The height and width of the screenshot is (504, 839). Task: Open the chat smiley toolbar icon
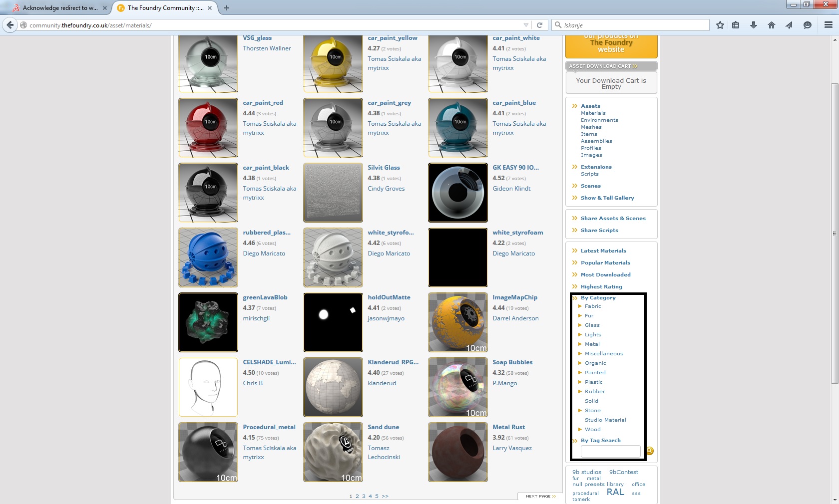coord(807,25)
